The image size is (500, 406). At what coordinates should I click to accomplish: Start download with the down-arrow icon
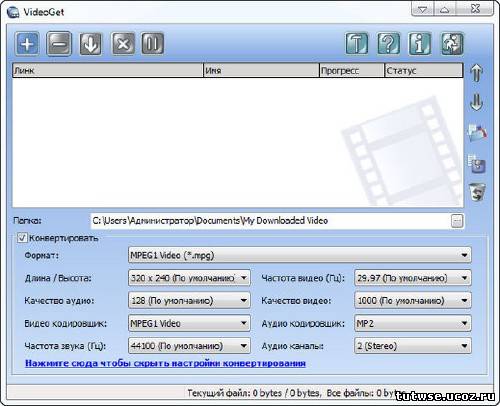91,43
